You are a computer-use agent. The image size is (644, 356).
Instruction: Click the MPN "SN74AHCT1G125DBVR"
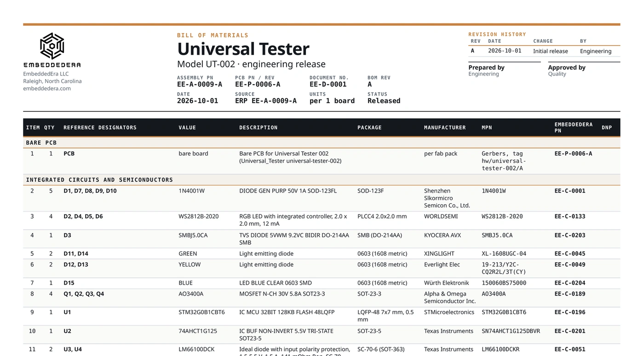coord(511,331)
